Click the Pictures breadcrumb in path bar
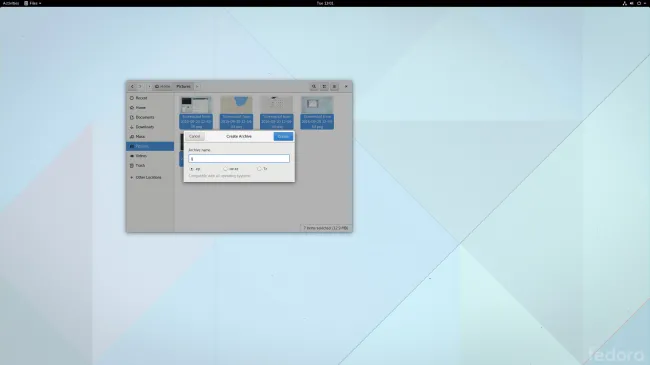 184,86
